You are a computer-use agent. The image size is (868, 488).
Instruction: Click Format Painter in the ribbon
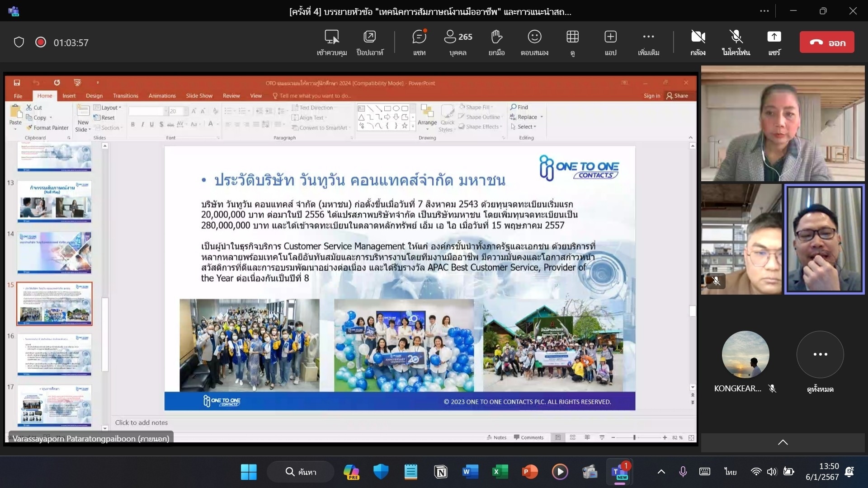47,128
